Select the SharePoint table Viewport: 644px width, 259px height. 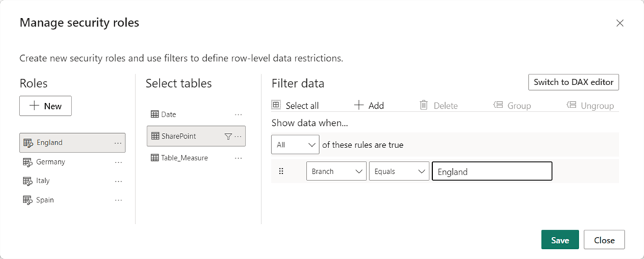[196, 136]
